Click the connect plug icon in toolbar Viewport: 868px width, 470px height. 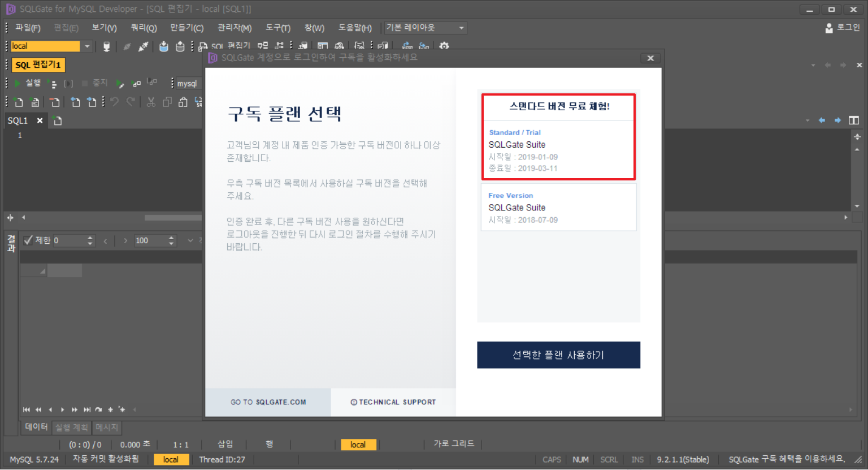(x=144, y=46)
